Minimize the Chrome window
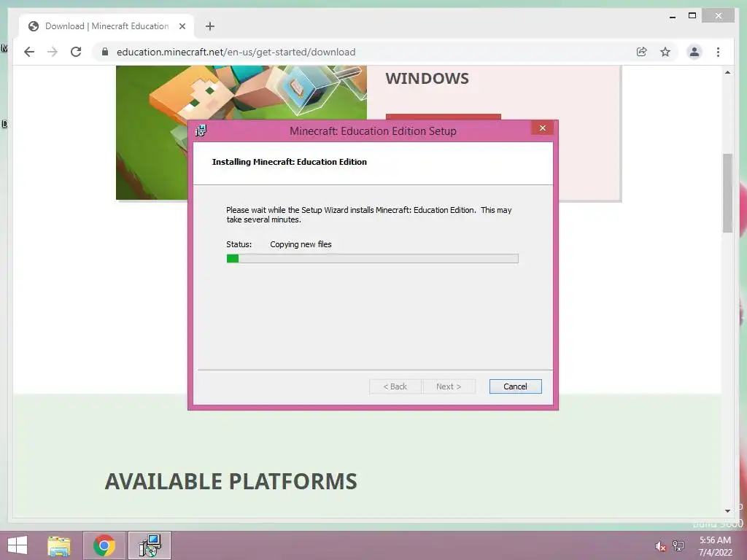 pos(672,16)
